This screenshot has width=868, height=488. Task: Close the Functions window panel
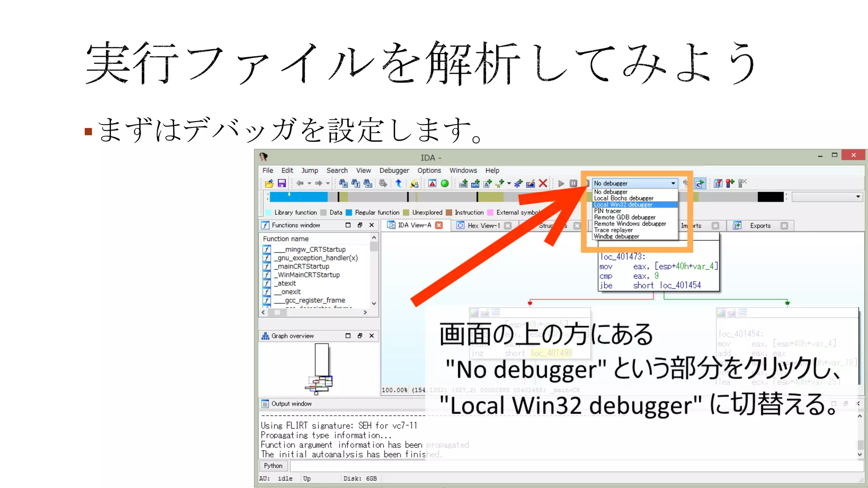click(x=372, y=225)
